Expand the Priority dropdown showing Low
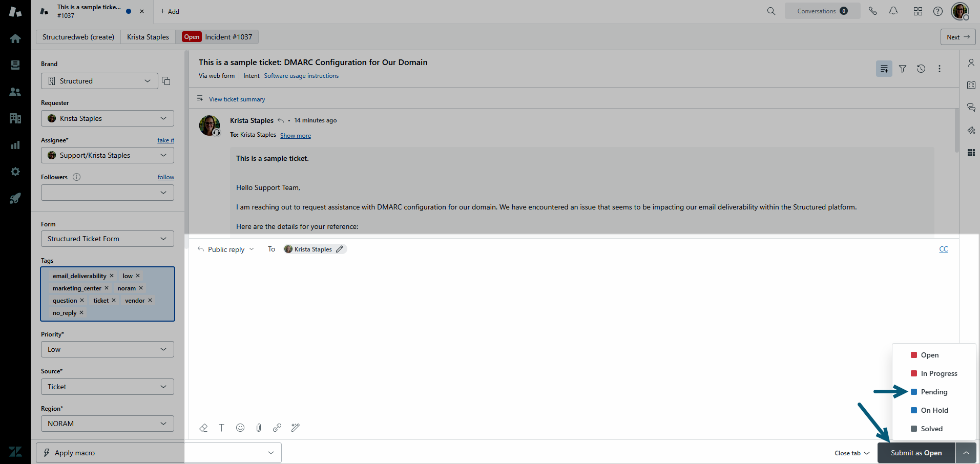The image size is (980, 464). [107, 349]
